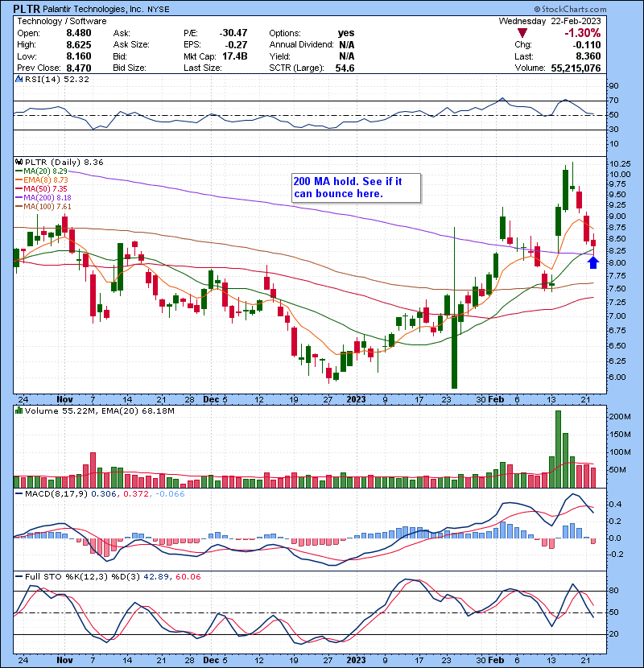
Task: Select the High value 8.625
Action: 79,44
